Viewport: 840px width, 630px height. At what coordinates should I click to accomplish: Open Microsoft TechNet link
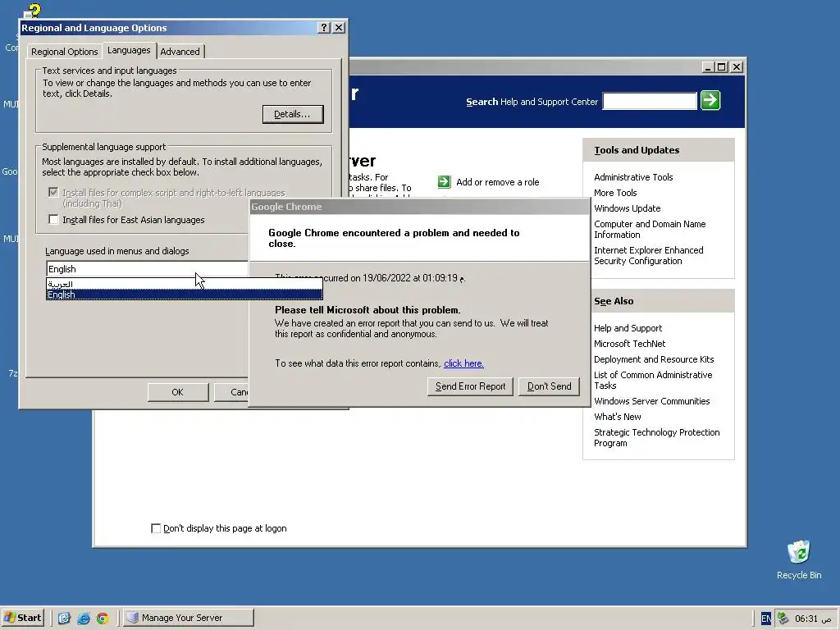point(629,344)
